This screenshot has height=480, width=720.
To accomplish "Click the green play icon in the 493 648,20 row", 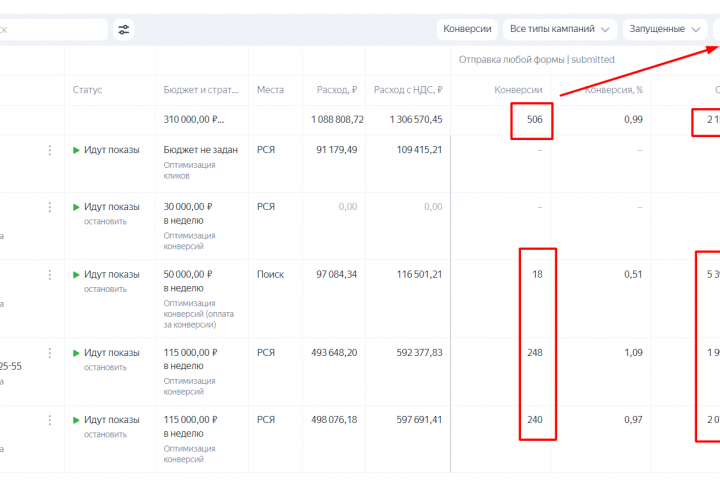I will (x=76, y=353).
